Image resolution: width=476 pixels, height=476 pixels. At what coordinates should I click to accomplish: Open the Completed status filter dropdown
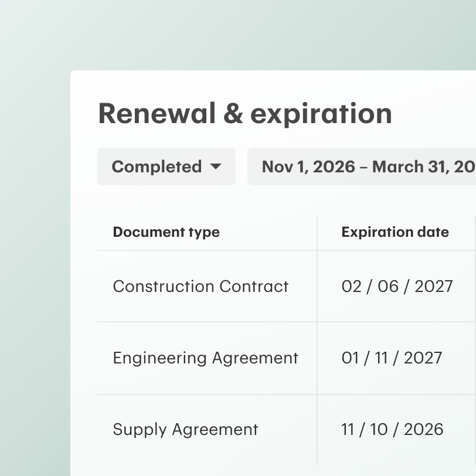tap(166, 166)
